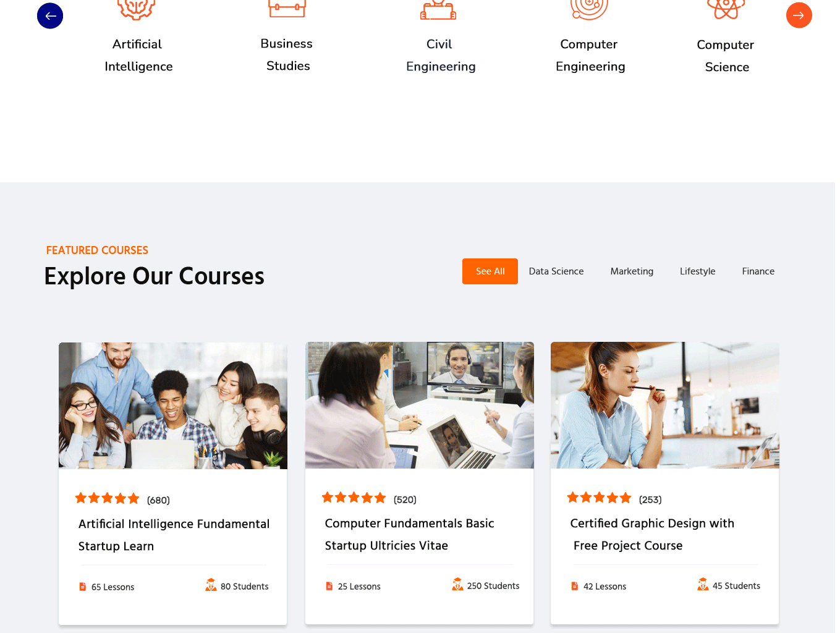The height and width of the screenshot is (633, 840).
Task: Open the Computer Science atom icon
Action: 726,9
